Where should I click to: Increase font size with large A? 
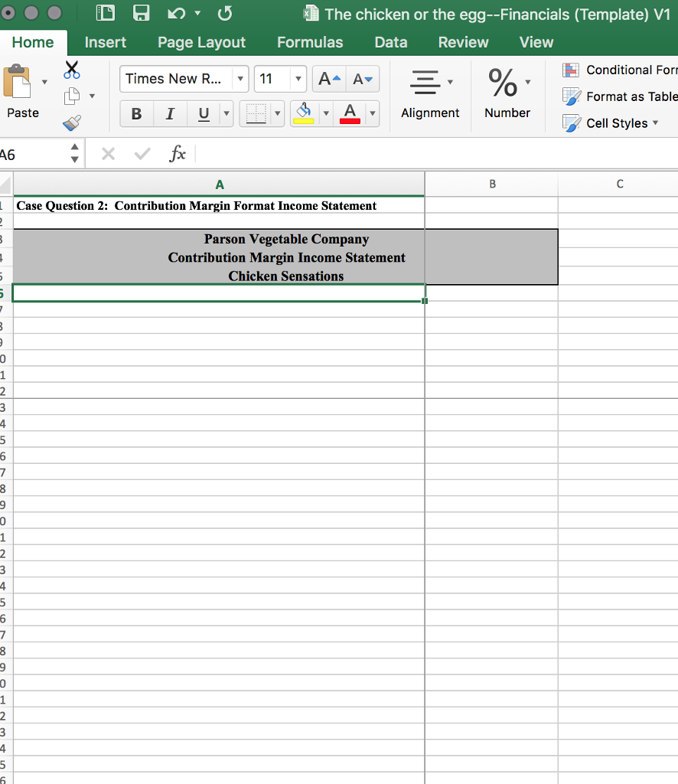[329, 79]
